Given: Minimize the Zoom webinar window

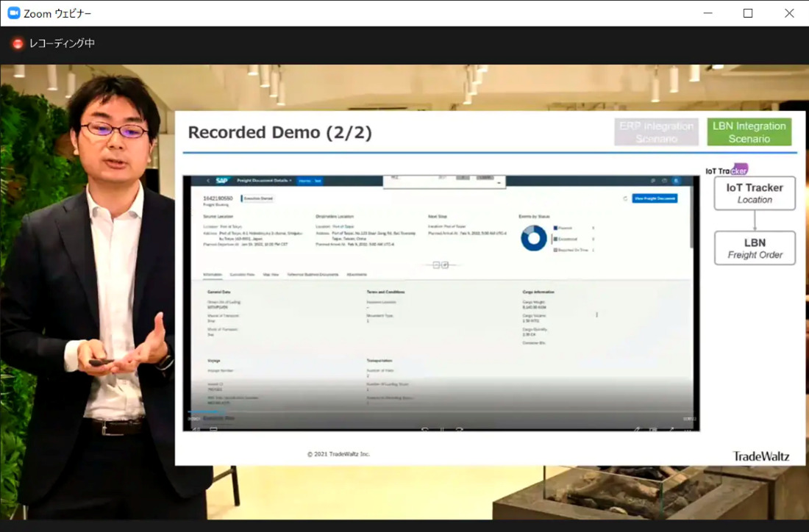Looking at the screenshot, I should pyautogui.click(x=708, y=13).
